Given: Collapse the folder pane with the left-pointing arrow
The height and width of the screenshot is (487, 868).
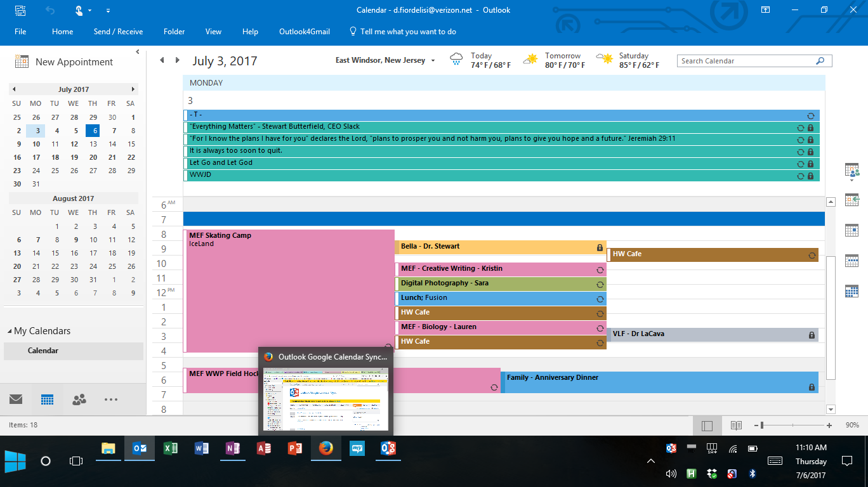Looking at the screenshot, I should pos(138,51).
